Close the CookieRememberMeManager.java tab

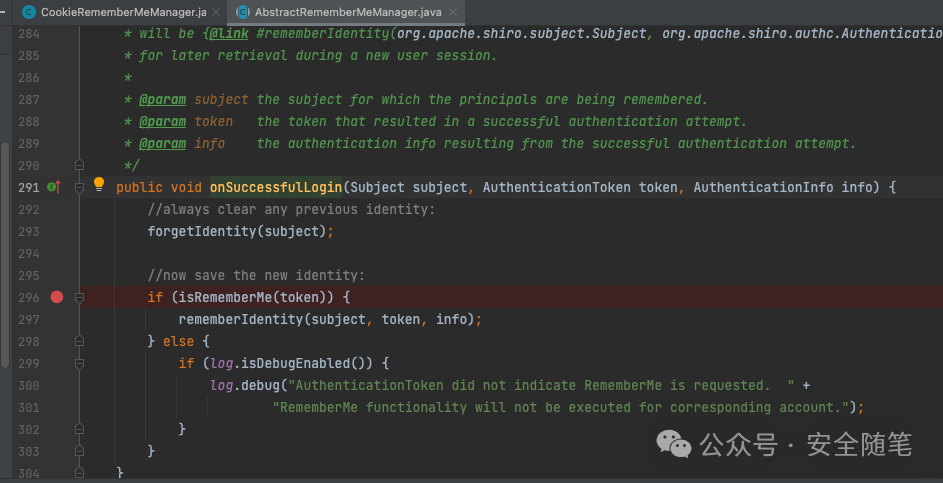pyautogui.click(x=216, y=12)
